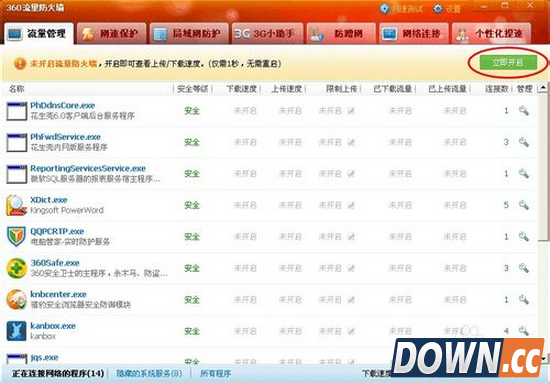Open the QQPCRTP.exe name link
This screenshot has width=550, height=383.
click(57, 231)
